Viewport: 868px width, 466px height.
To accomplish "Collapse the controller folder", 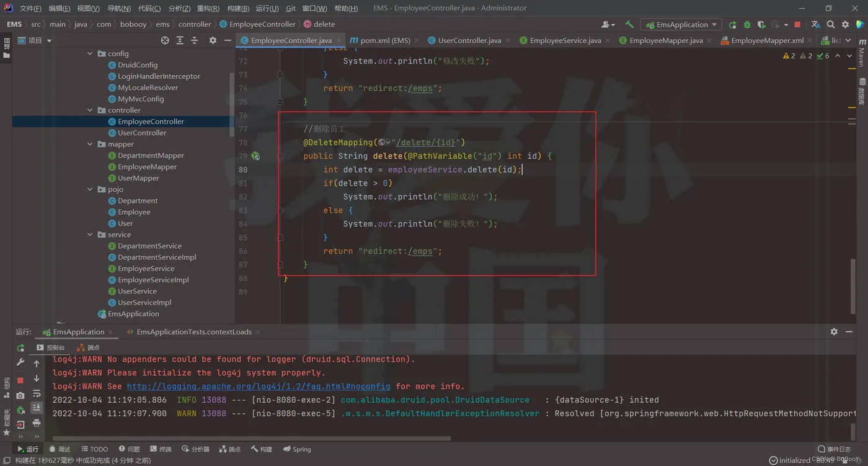I will [x=90, y=110].
